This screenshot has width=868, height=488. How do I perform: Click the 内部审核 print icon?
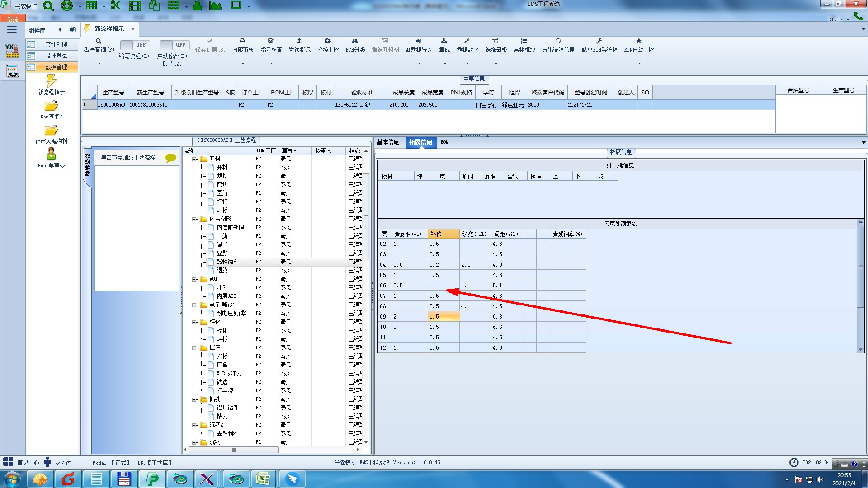[x=242, y=41]
